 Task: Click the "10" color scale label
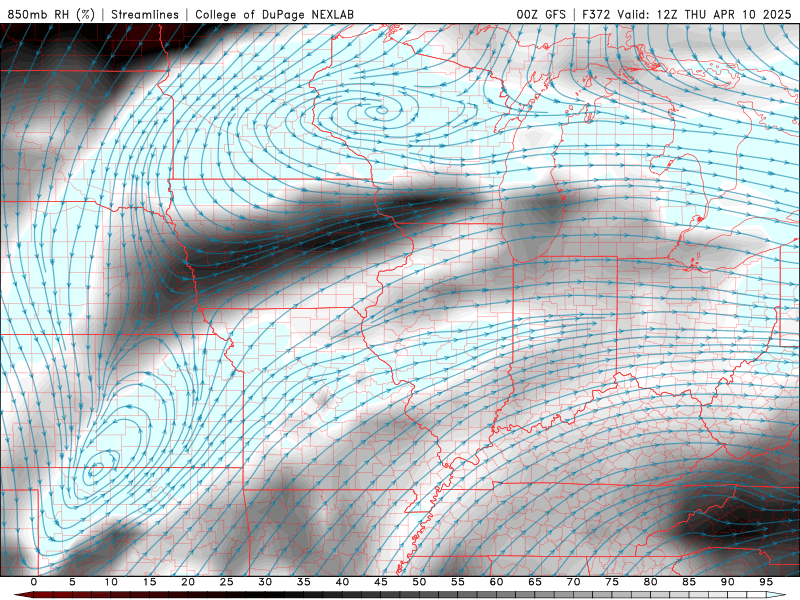[x=111, y=582]
